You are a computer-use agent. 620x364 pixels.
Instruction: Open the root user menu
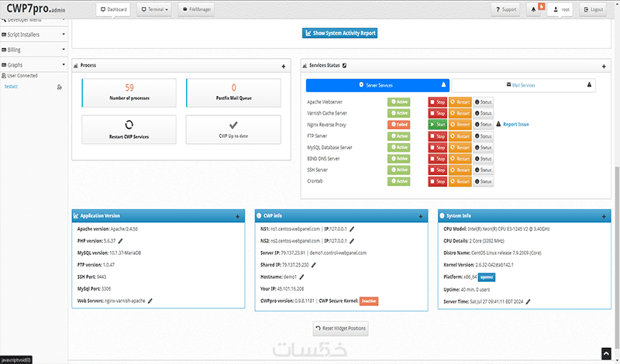tap(560, 9)
